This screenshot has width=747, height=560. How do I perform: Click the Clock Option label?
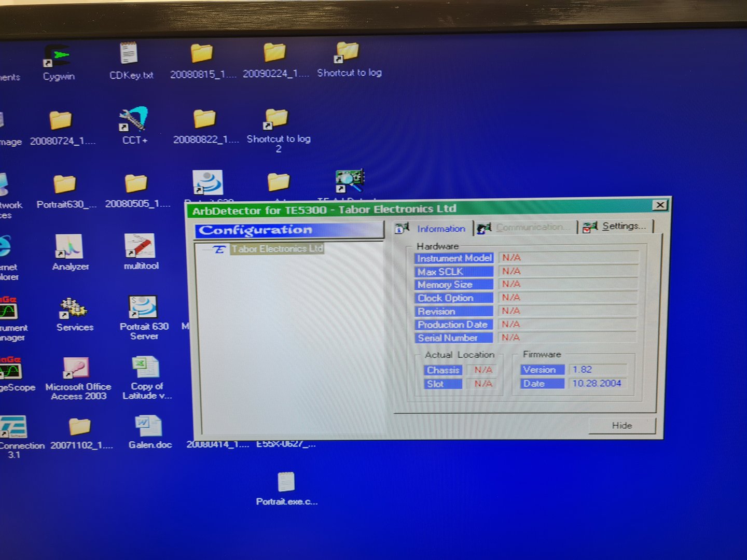pyautogui.click(x=454, y=298)
